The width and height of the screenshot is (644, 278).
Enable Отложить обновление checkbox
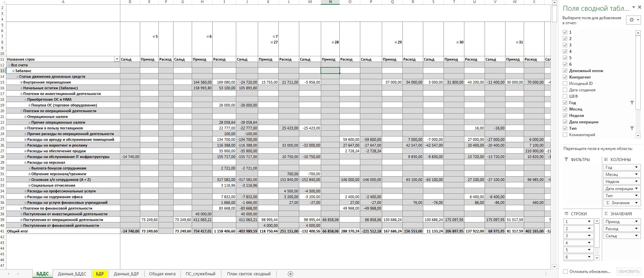[x=565, y=272]
